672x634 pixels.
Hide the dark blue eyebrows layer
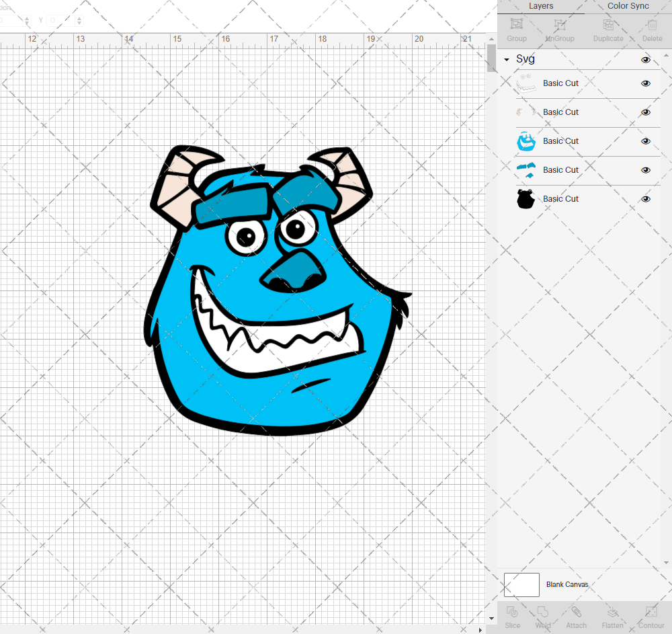pos(645,170)
